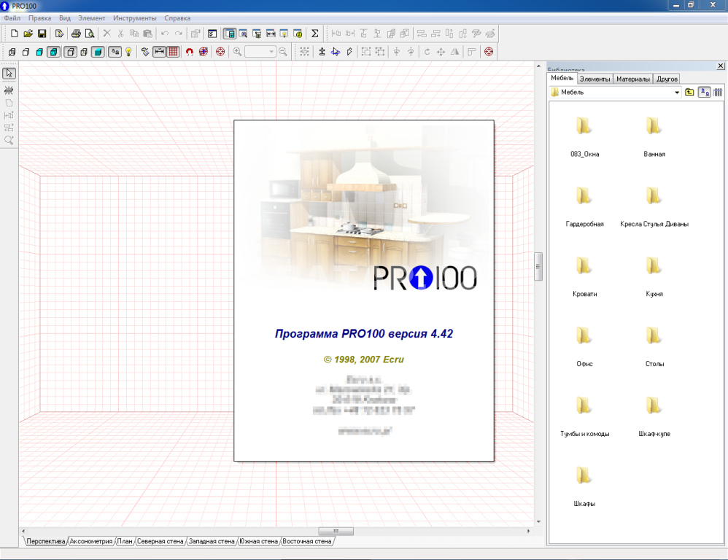The image size is (728, 560).
Task: Enable colors display mode cyan cube icon
Action: (39, 52)
